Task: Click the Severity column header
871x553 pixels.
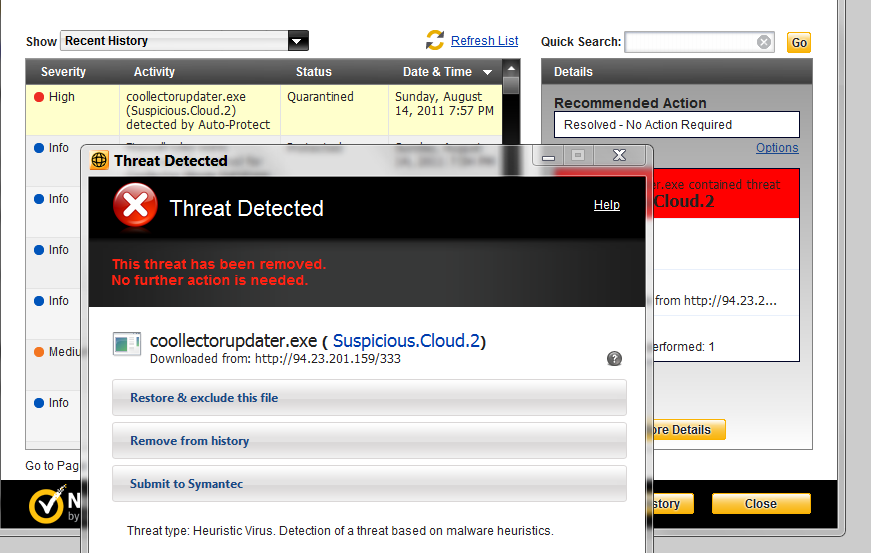Action: pyautogui.click(x=63, y=72)
